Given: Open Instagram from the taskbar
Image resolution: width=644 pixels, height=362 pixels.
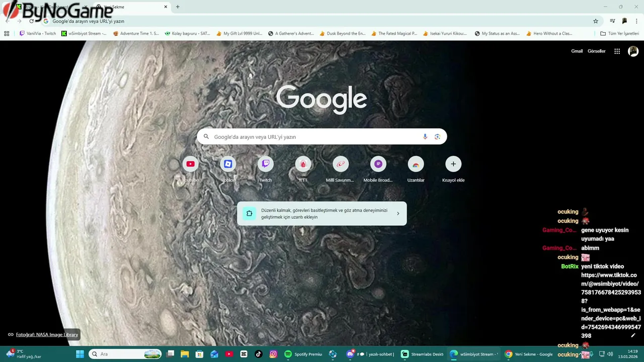Looking at the screenshot, I should point(273,354).
